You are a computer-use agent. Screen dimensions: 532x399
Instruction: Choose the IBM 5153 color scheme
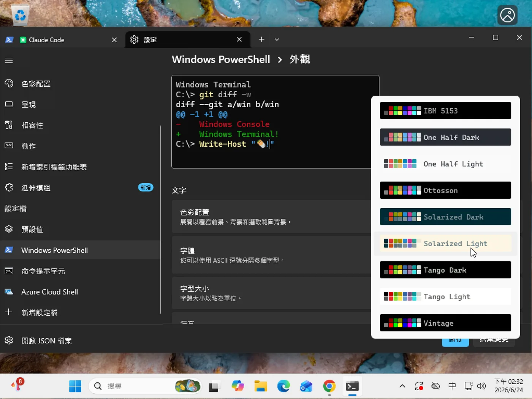[445, 111]
